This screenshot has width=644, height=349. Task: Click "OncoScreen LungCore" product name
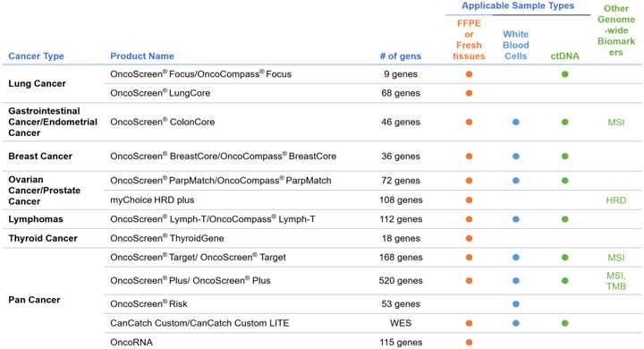(x=160, y=93)
